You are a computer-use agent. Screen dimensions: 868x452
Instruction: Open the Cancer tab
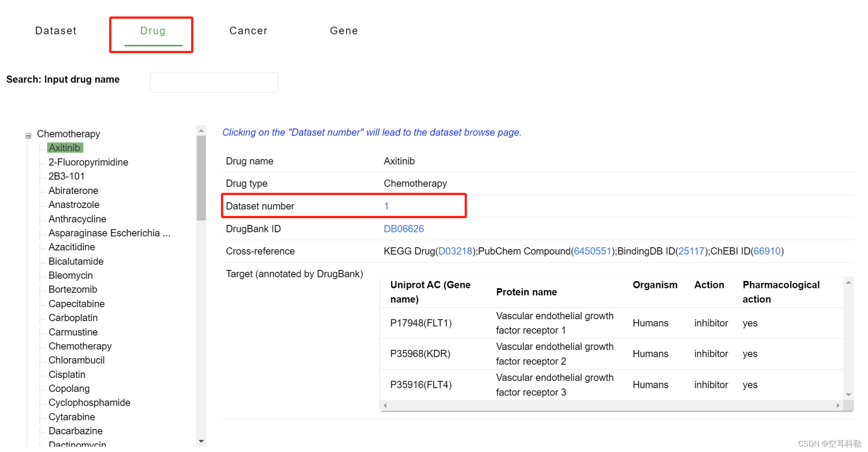point(248,31)
